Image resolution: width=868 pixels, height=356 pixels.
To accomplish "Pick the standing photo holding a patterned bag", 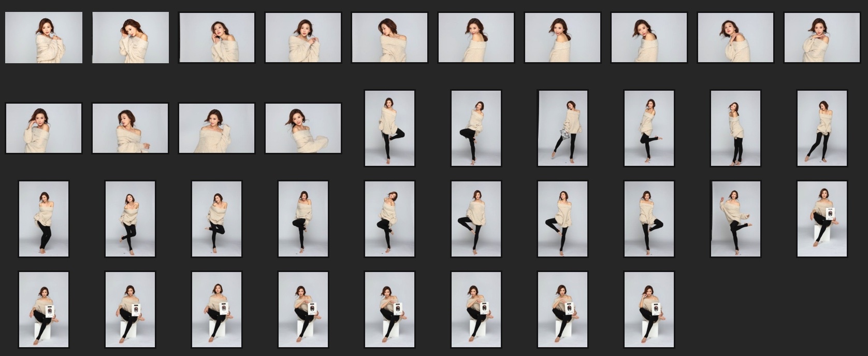I will [562, 128].
